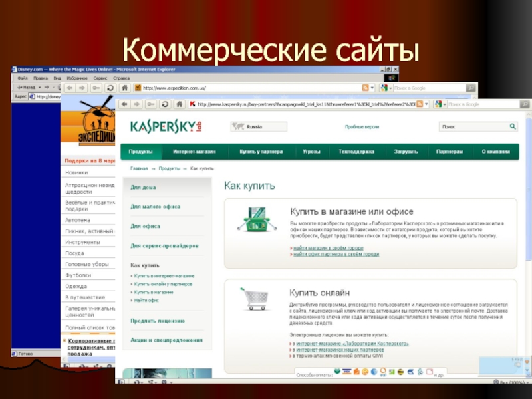Open home page in Expedition browser window

click(x=125, y=88)
